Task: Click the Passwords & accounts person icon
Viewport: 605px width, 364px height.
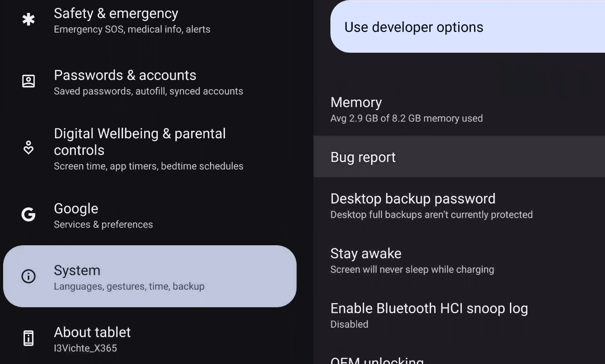Action: click(29, 81)
